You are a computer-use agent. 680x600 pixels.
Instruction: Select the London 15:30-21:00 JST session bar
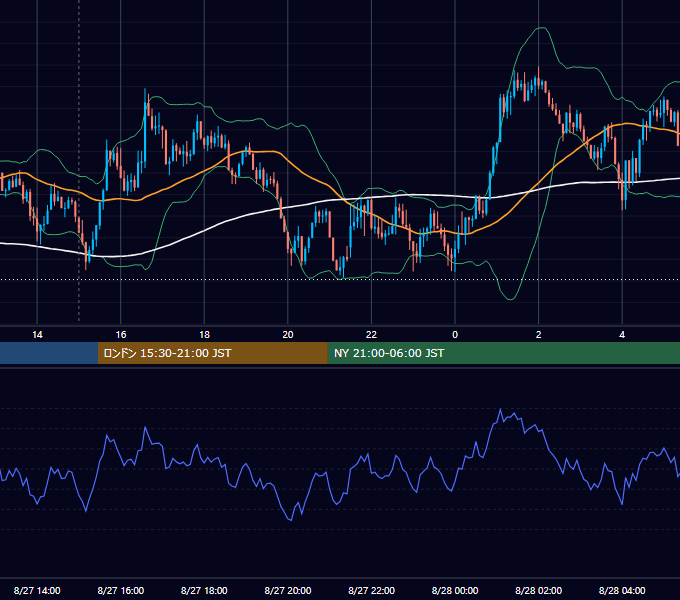coord(212,353)
